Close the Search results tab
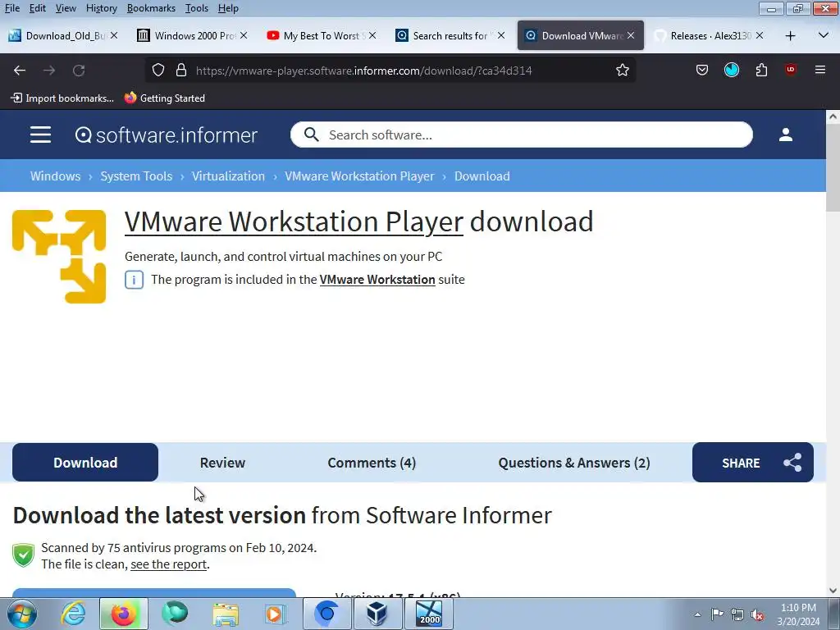Screen dimensions: 840x630 (x=501, y=35)
